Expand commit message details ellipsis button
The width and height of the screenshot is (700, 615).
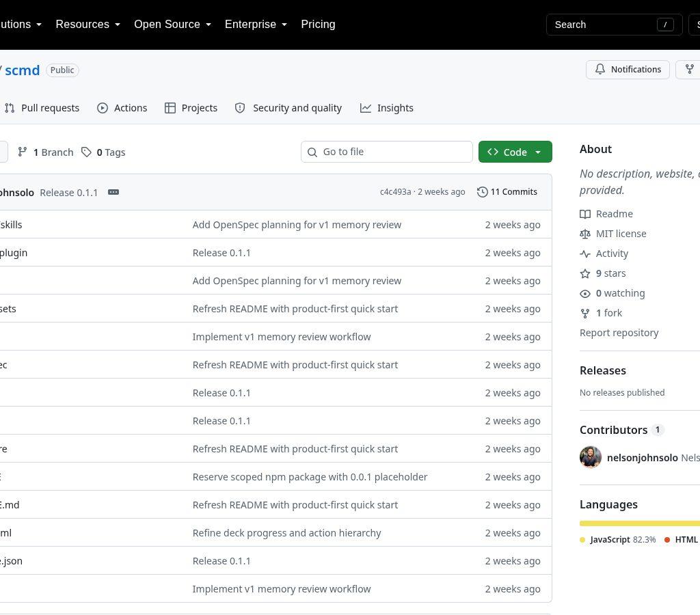(113, 192)
